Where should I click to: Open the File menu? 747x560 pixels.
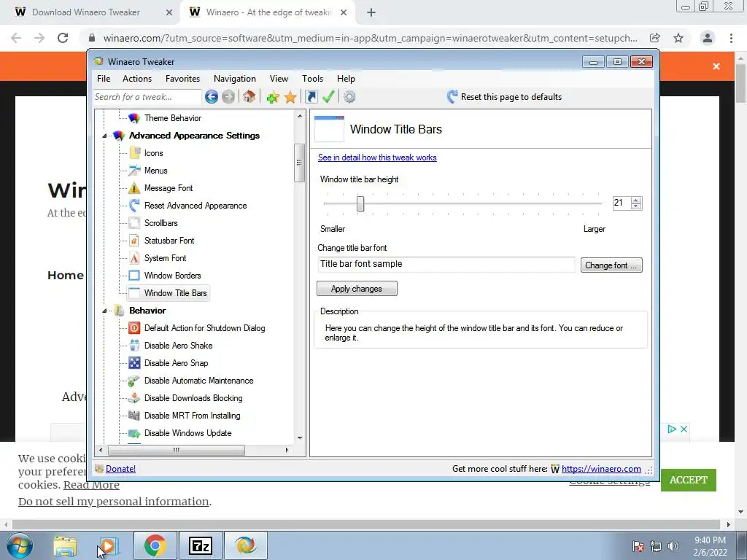tap(104, 79)
